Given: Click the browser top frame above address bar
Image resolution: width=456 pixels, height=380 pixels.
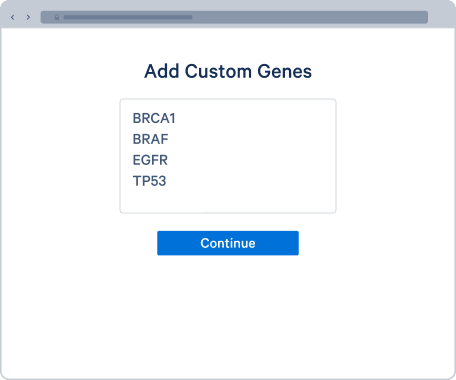Looking at the screenshot, I should coord(228,5).
